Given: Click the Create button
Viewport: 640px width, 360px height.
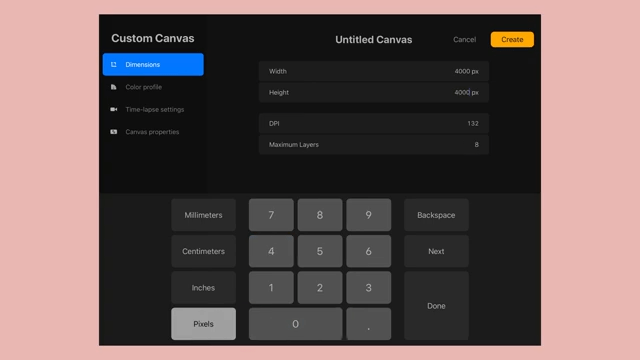Looking at the screenshot, I should point(512,40).
